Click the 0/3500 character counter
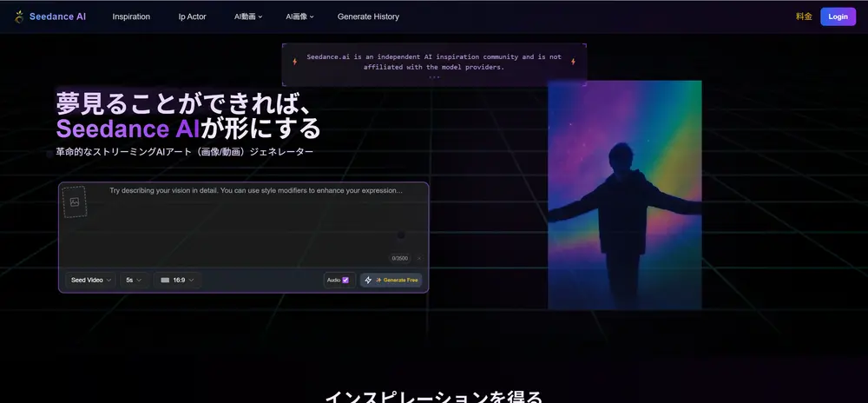This screenshot has width=868, height=403. [x=399, y=259]
